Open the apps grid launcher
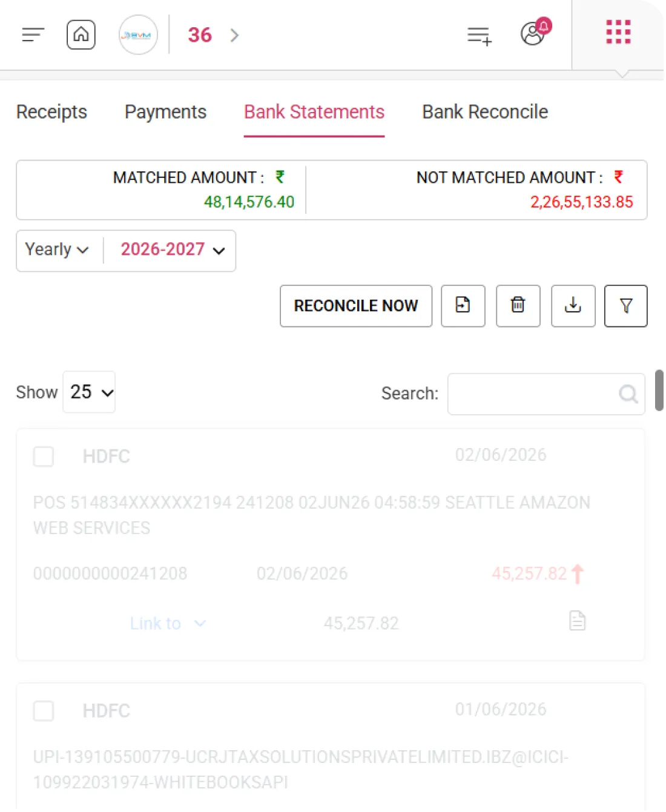 pos(618,32)
